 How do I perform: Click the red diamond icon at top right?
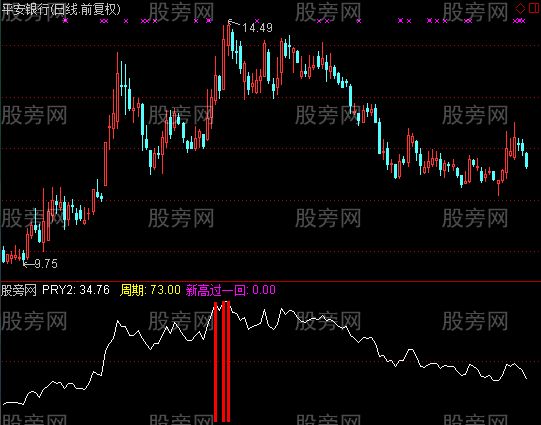[x=520, y=8]
